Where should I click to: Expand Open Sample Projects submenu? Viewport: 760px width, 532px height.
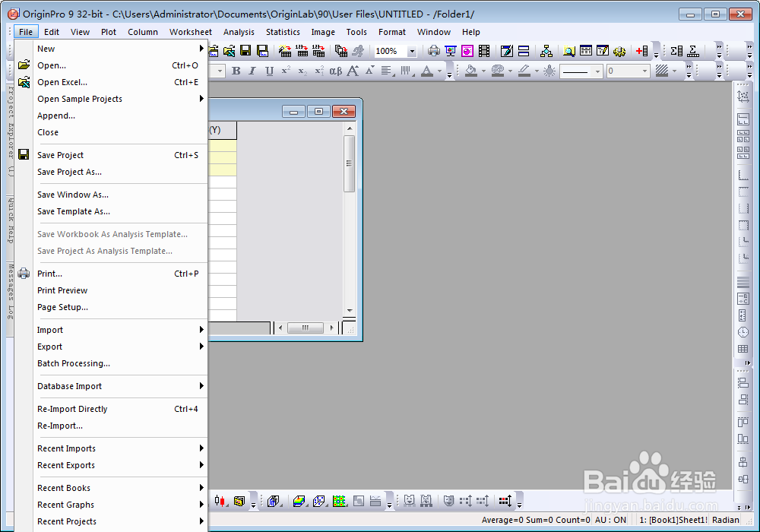point(120,99)
